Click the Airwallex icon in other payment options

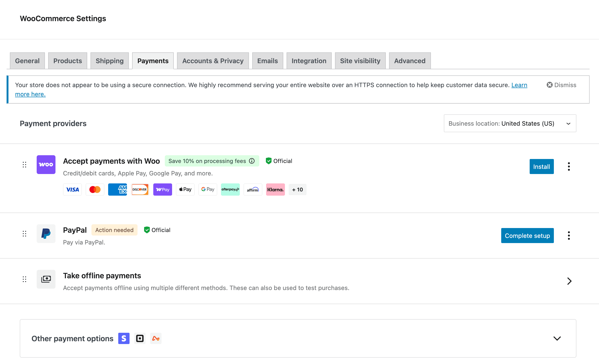156,338
